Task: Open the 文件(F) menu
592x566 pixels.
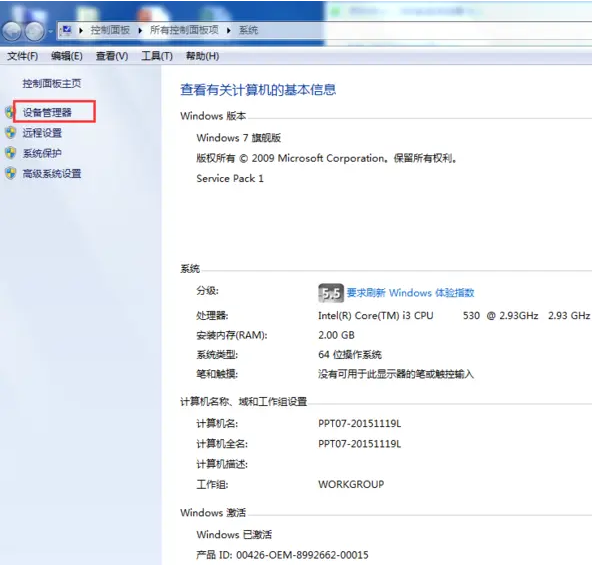Action: tap(23, 56)
